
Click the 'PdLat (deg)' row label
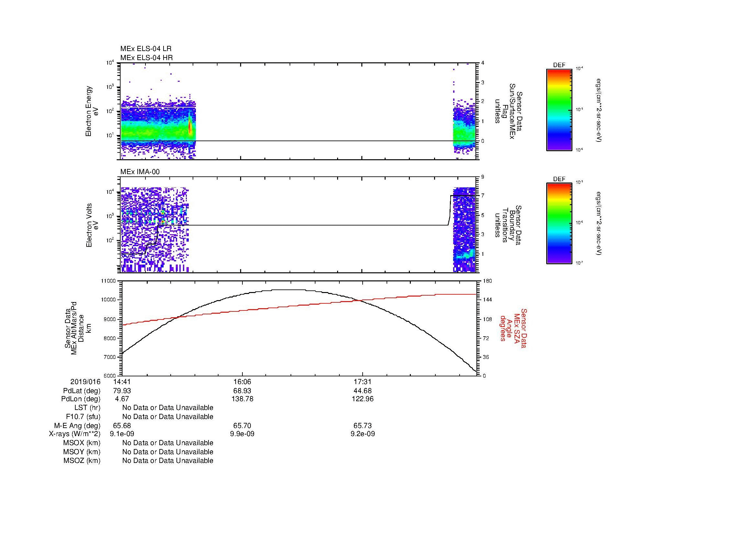(x=82, y=391)
